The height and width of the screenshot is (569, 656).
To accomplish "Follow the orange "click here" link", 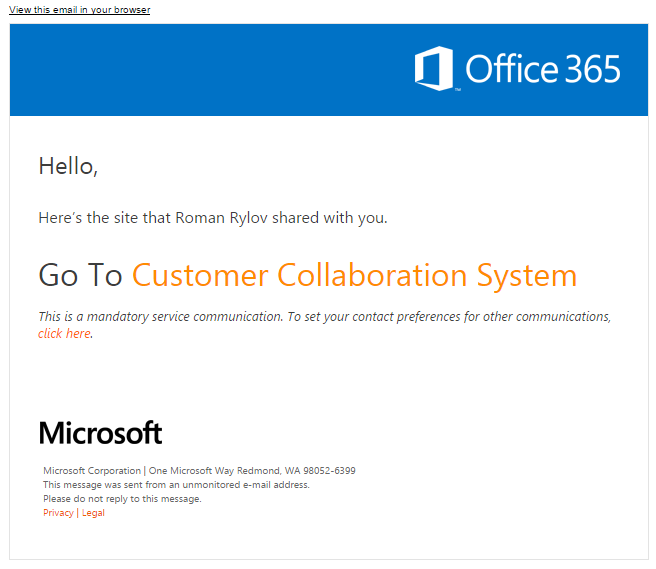I will (64, 333).
